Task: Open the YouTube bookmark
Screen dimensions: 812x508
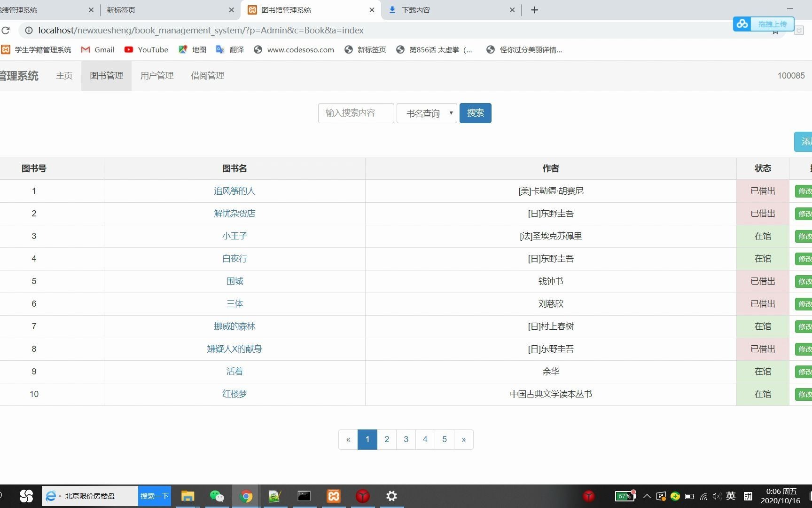Action: click(x=146, y=49)
